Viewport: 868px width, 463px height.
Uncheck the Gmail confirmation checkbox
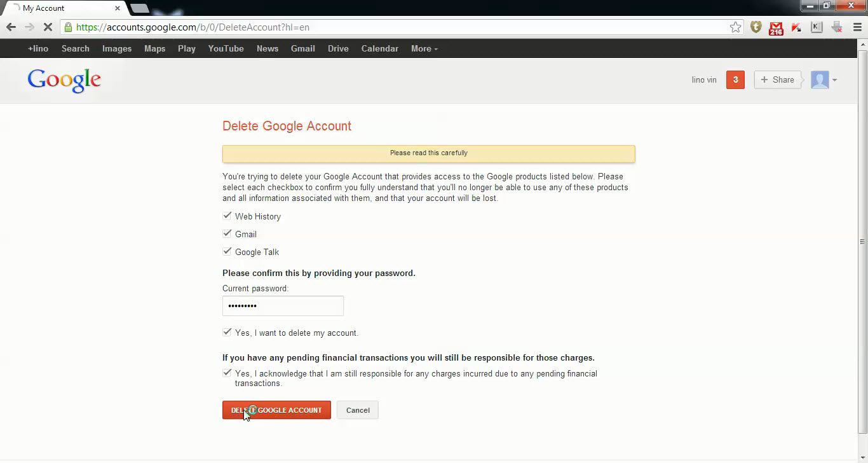pyautogui.click(x=227, y=233)
